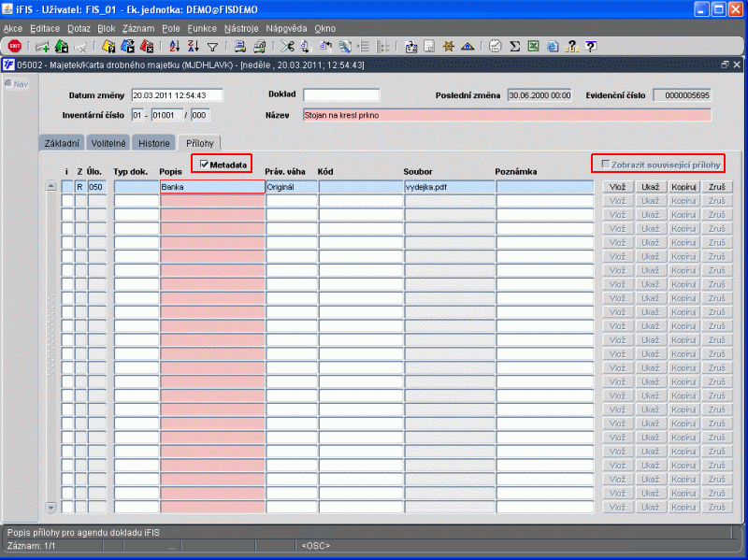Image resolution: width=748 pixels, height=560 pixels.
Task: Click the Úlo. cell with value 050
Action: (97, 187)
